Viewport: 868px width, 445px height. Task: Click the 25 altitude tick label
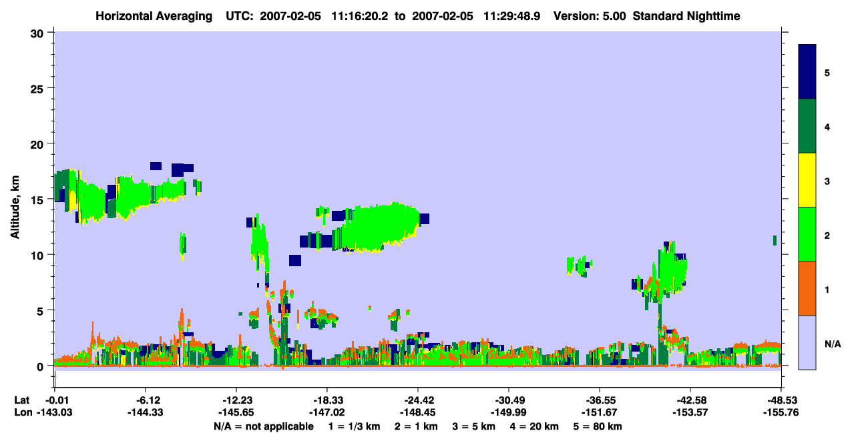tap(38, 88)
